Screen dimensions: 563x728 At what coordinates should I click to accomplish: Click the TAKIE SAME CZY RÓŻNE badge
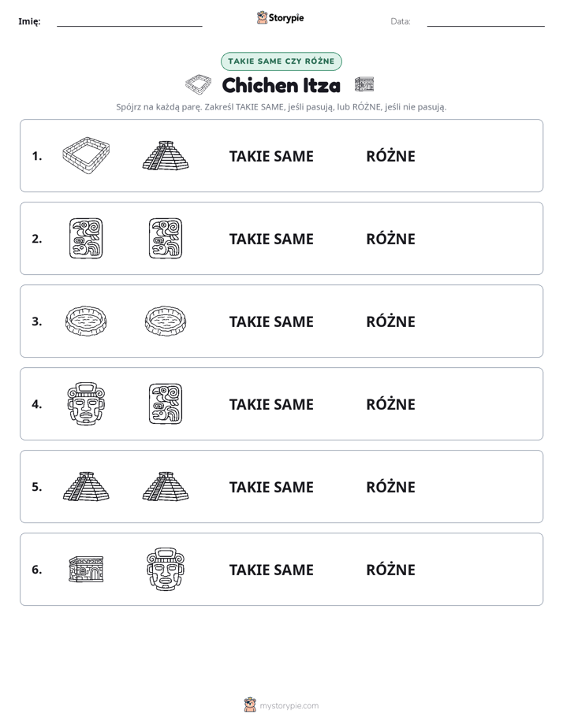pos(281,61)
